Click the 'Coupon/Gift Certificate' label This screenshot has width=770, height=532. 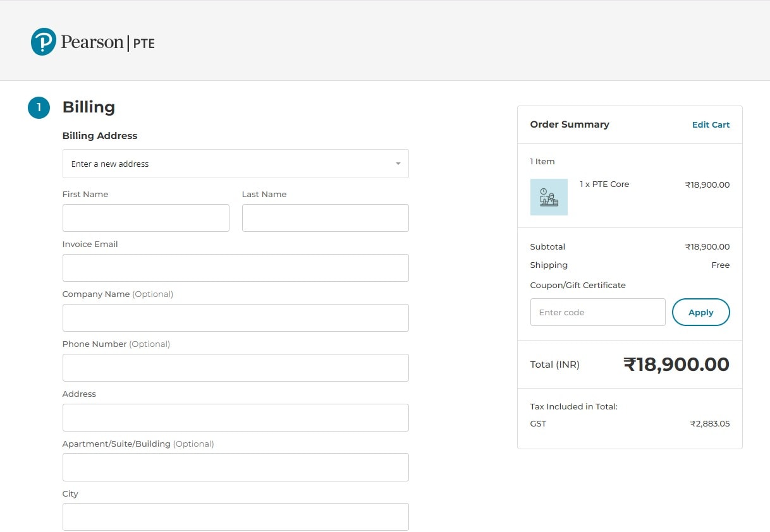tap(578, 285)
